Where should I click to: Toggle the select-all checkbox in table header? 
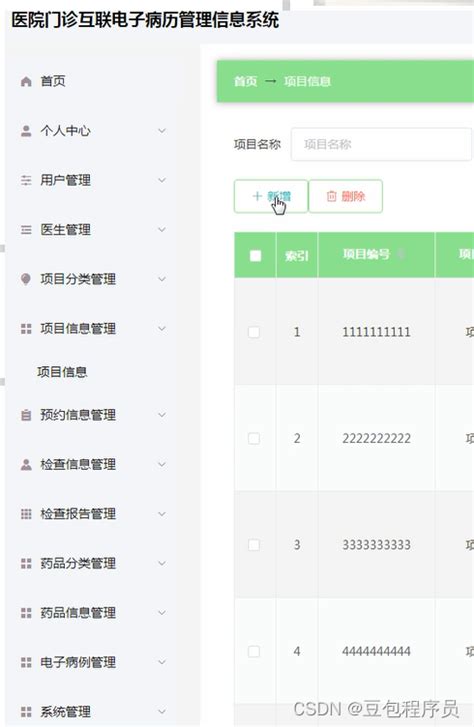[255, 255]
